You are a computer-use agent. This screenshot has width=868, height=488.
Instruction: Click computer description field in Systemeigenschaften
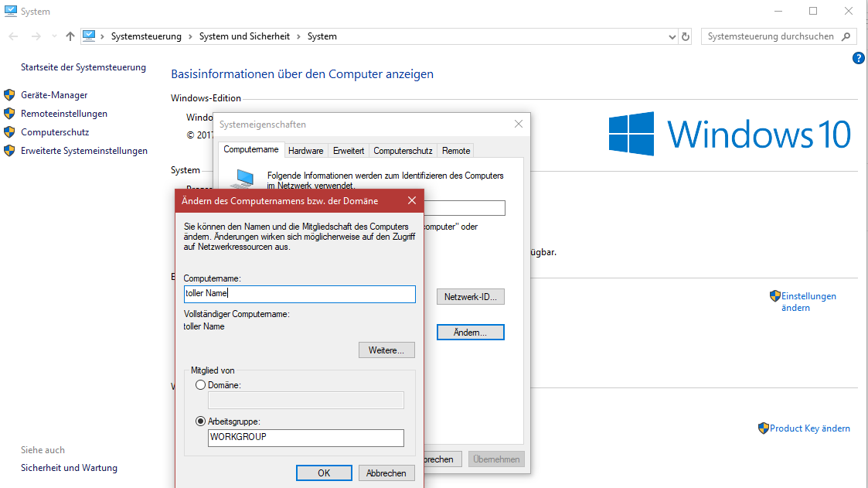(465, 208)
